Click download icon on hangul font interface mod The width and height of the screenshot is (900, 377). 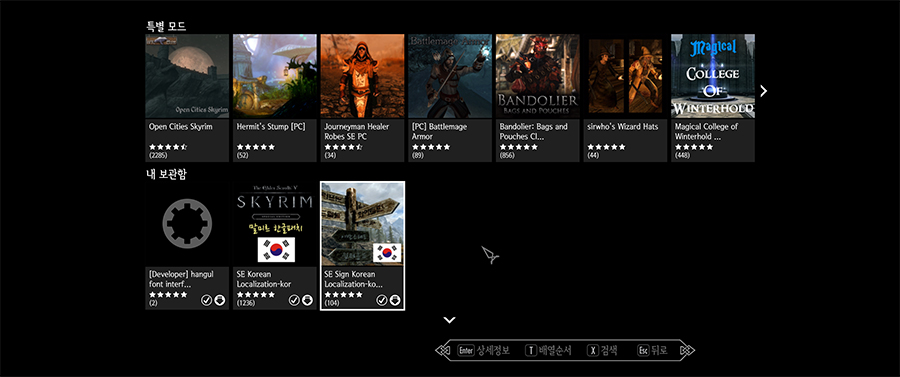coord(219,300)
